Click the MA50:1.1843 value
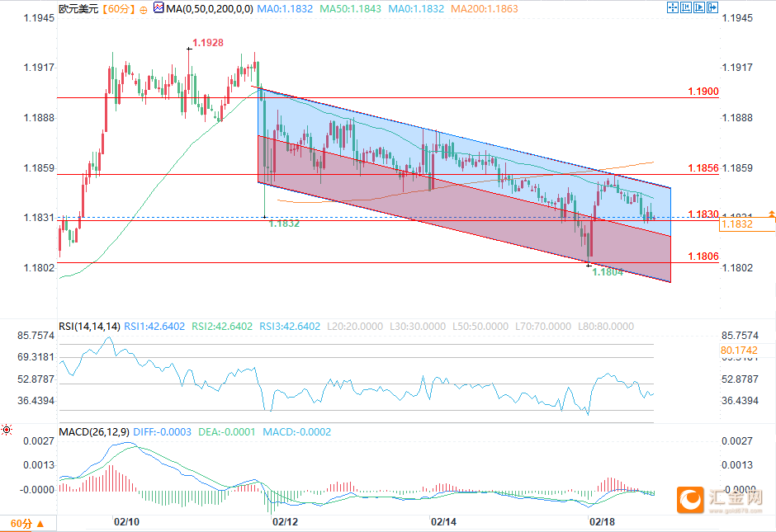Image resolution: width=776 pixels, height=532 pixels. pyautogui.click(x=350, y=9)
